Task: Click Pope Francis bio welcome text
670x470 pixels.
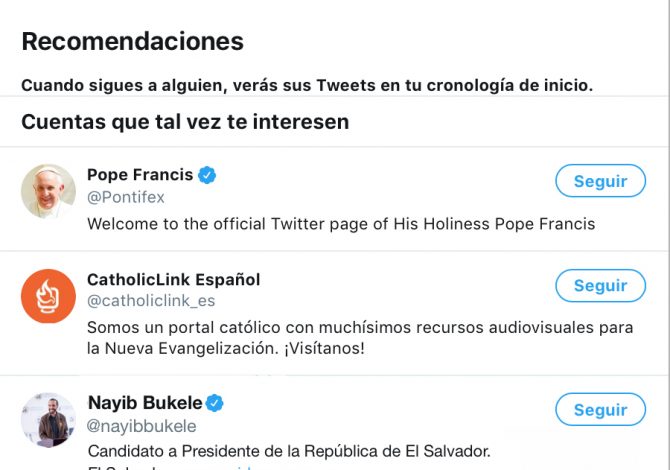Action: [x=341, y=224]
